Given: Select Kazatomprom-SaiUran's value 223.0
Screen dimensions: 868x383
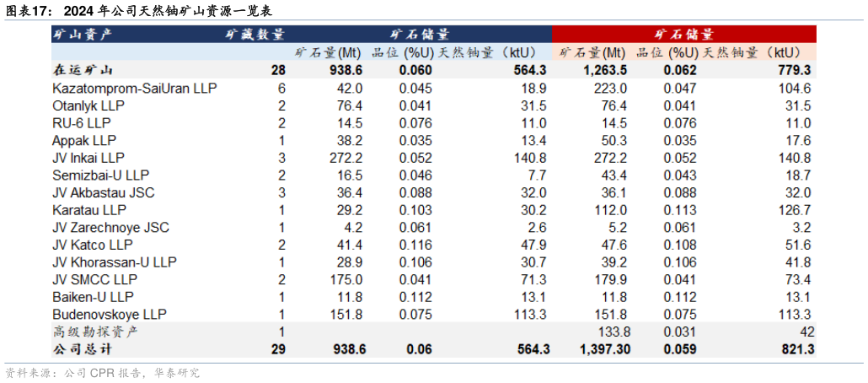Looking at the screenshot, I should coord(613,88).
